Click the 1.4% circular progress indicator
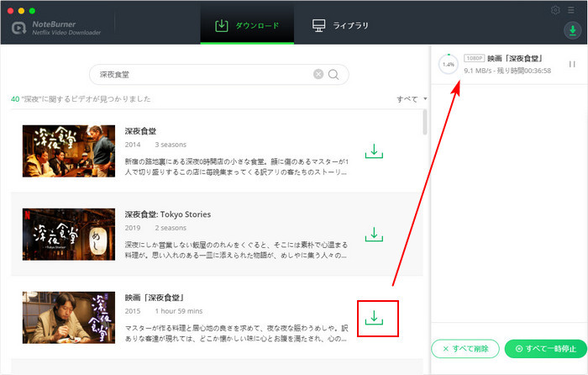This screenshot has width=588, height=375. click(x=449, y=64)
